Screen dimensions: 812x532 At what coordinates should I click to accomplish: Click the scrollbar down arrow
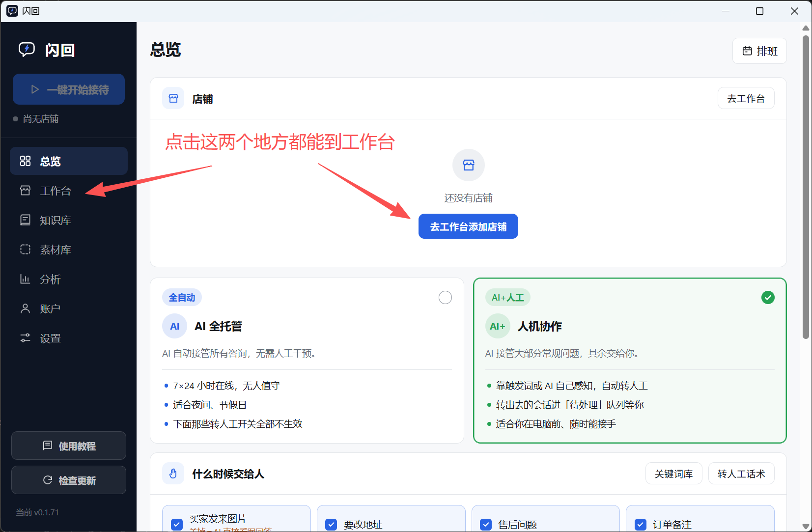806,526
